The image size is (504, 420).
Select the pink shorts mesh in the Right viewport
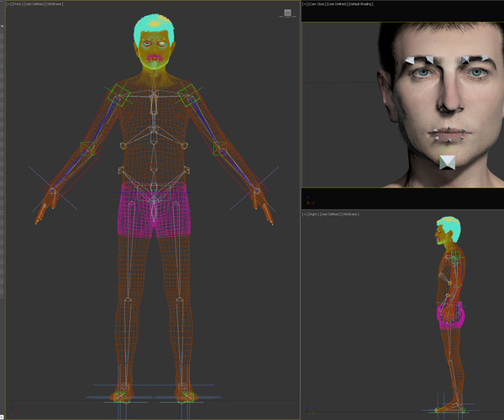coord(450,315)
